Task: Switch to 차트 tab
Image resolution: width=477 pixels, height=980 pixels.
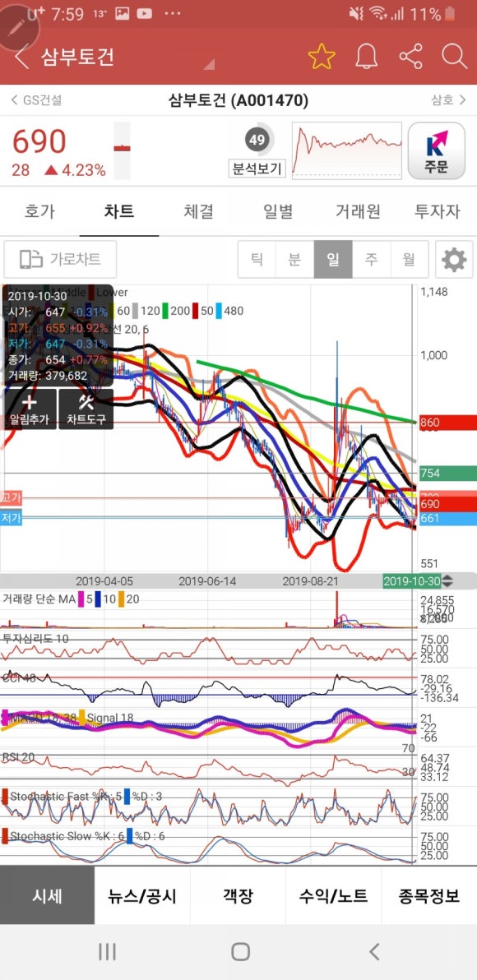Action: coord(118,211)
